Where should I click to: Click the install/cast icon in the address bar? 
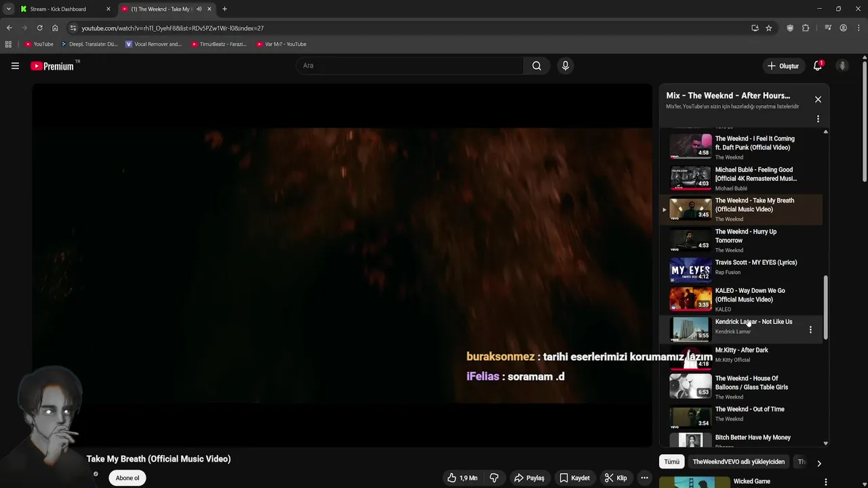(755, 28)
